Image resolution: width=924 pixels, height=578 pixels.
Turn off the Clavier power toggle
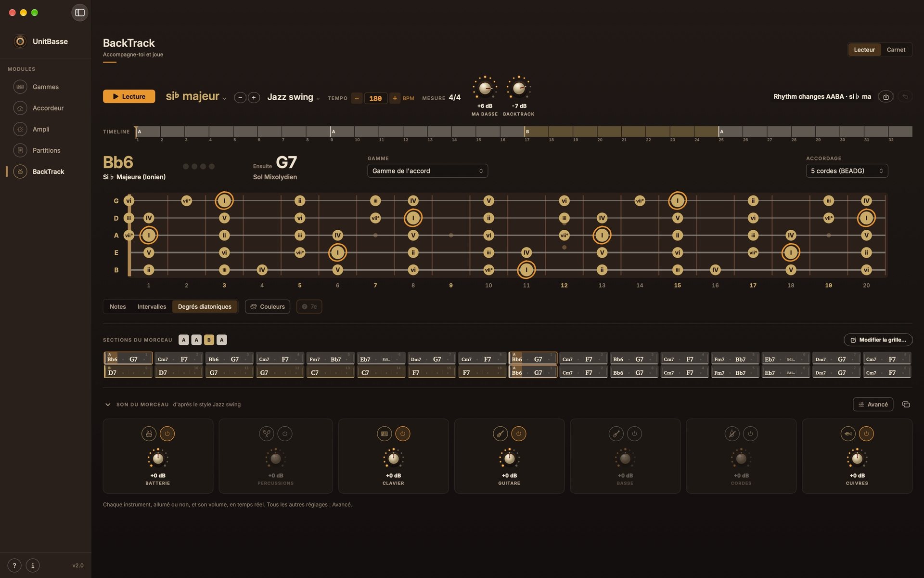pyautogui.click(x=403, y=433)
